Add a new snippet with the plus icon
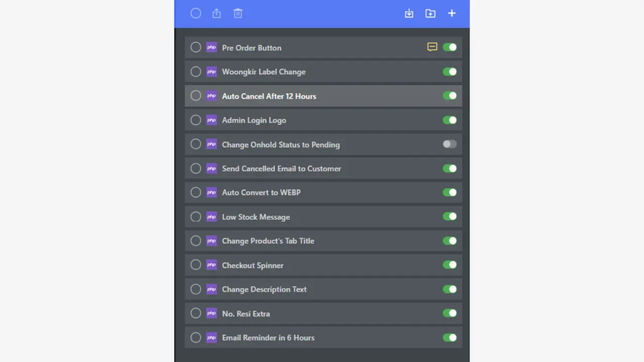This screenshot has width=644, height=362. 451,13
